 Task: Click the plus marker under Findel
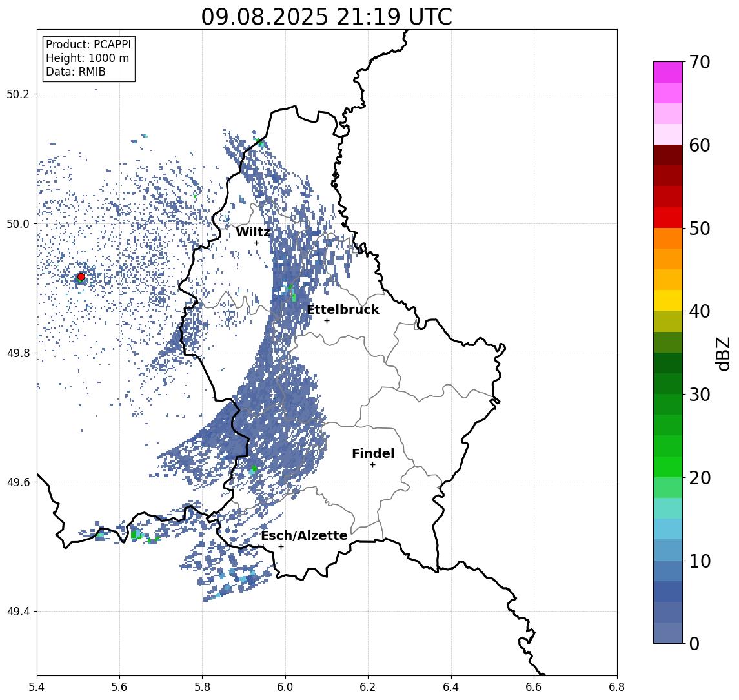[372, 465]
